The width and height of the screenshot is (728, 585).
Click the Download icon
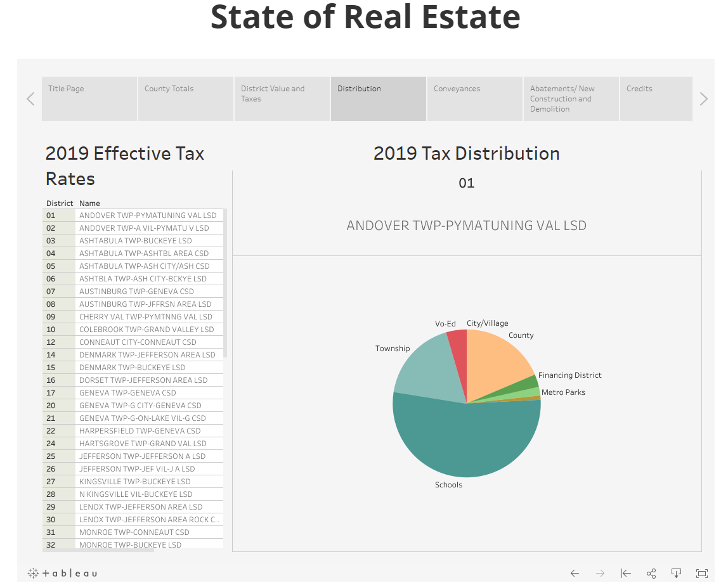pyautogui.click(x=677, y=573)
